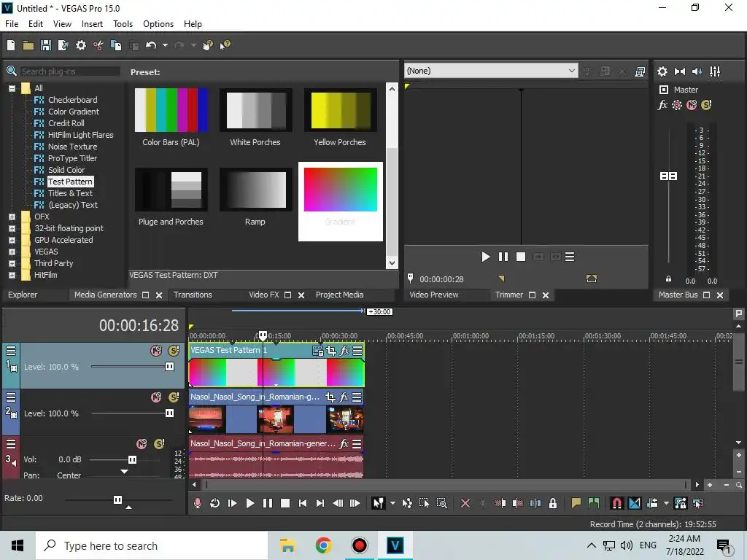This screenshot has height=560, width=747.
Task: Expand the GPU Accelerated folder
Action: point(12,240)
